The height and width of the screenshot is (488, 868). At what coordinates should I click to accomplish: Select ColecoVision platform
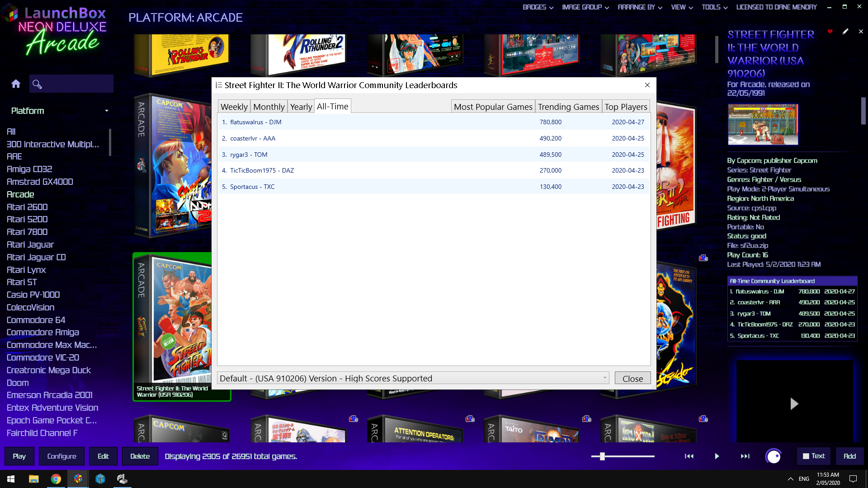[x=30, y=307]
